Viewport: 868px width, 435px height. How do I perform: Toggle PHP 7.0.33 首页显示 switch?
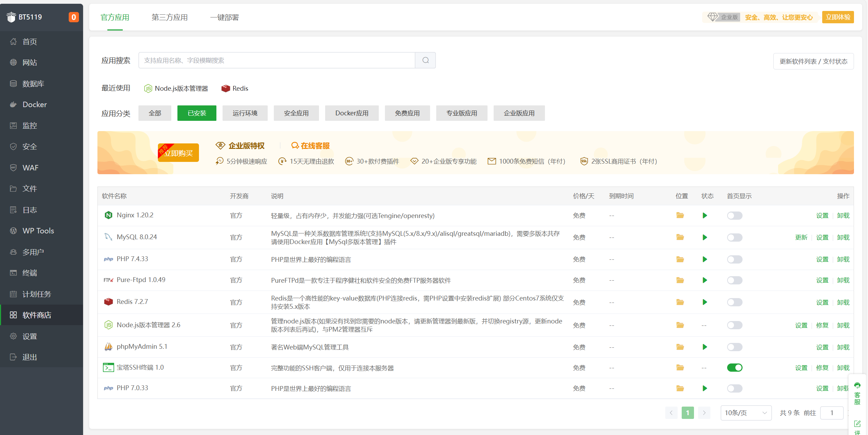click(x=734, y=388)
